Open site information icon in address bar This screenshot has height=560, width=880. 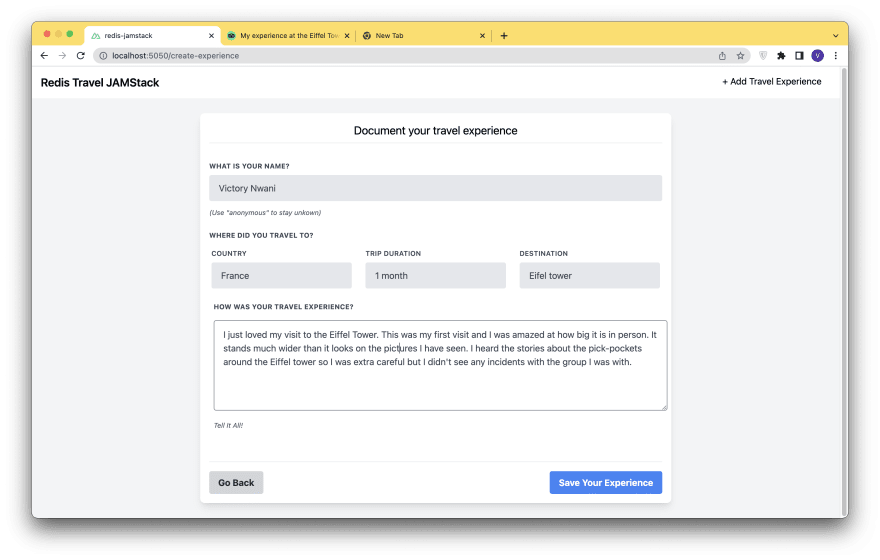103,56
